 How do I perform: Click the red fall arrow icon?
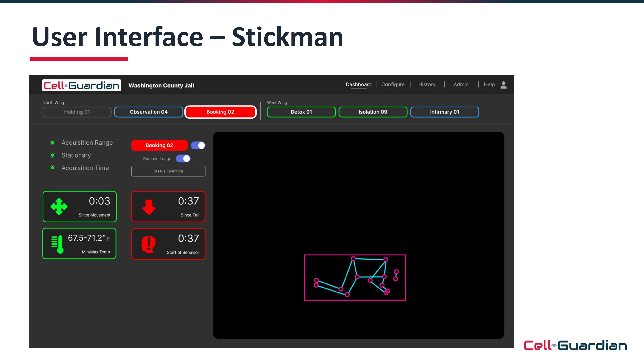[x=149, y=207]
